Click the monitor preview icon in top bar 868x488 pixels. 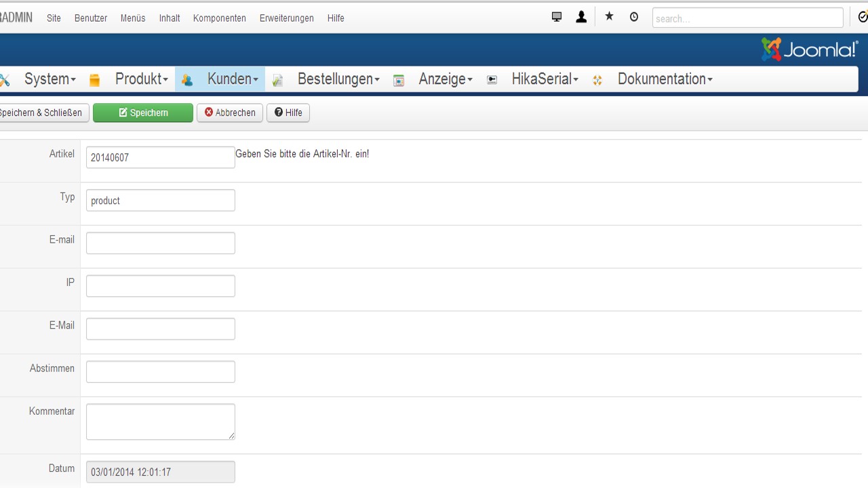[557, 18]
